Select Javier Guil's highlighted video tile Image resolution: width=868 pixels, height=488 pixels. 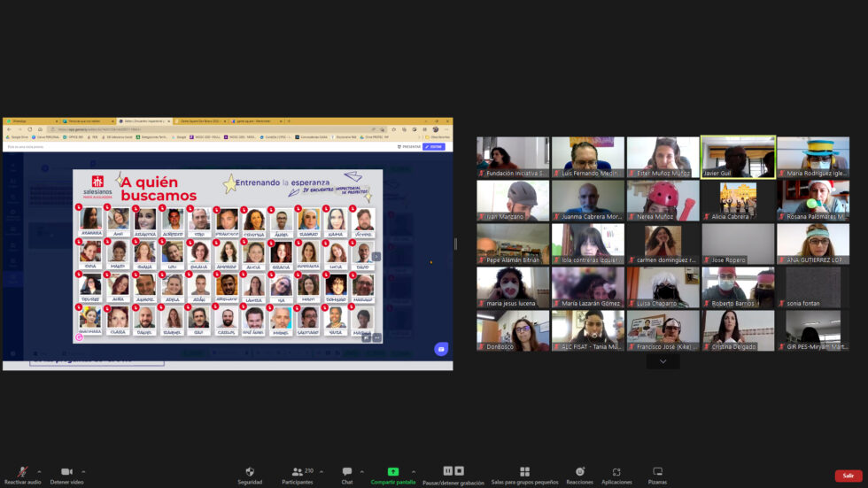click(x=738, y=157)
